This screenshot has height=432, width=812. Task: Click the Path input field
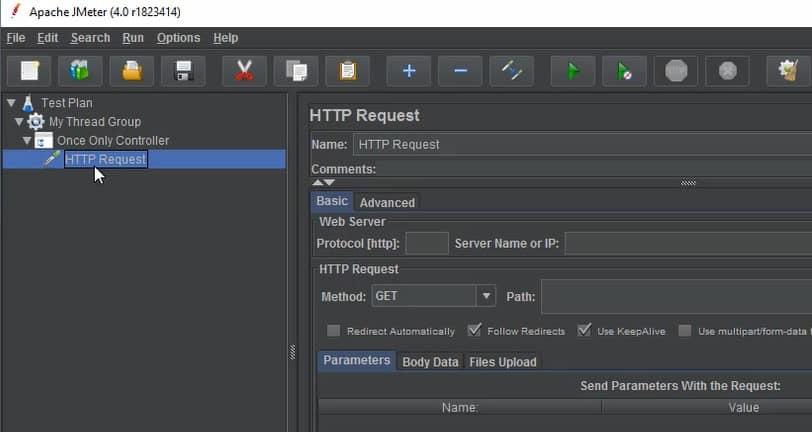[x=676, y=296]
